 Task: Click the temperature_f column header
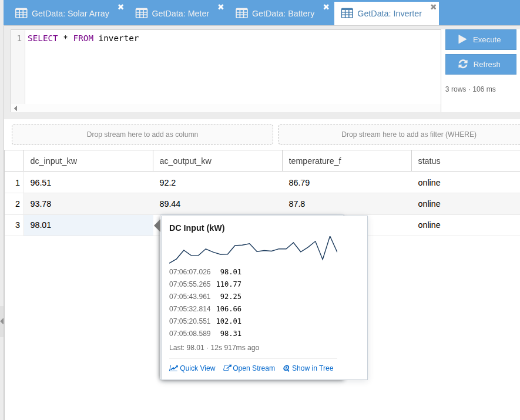click(347, 161)
